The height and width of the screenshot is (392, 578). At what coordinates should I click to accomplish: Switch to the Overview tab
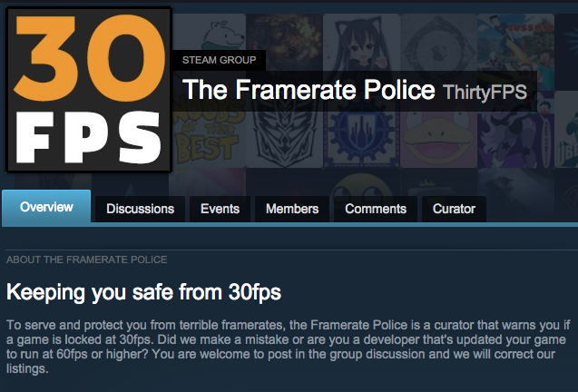[x=46, y=207]
